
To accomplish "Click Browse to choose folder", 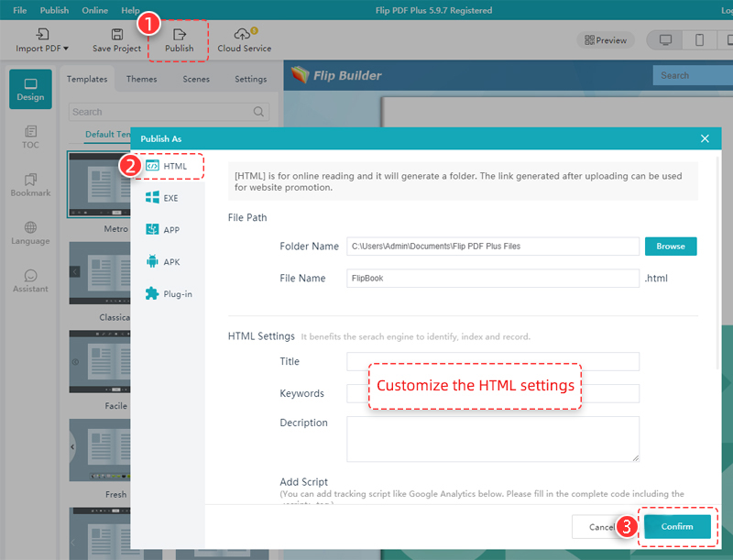I will tap(671, 247).
